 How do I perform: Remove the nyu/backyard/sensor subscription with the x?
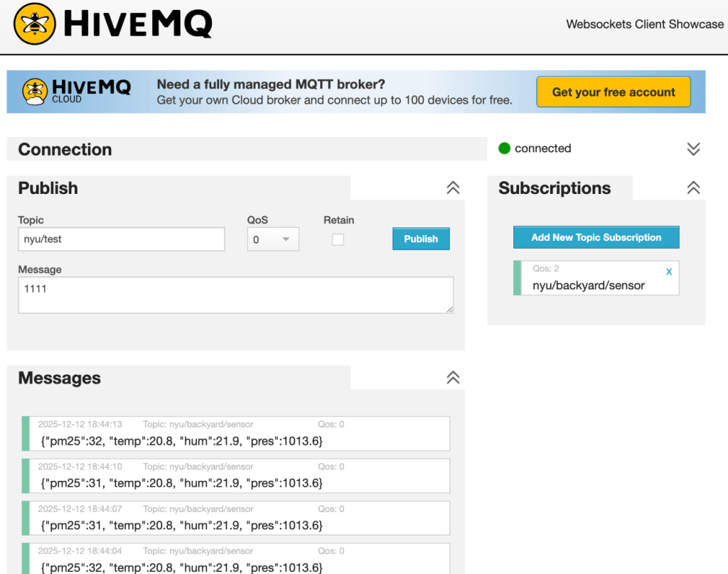coord(668,271)
